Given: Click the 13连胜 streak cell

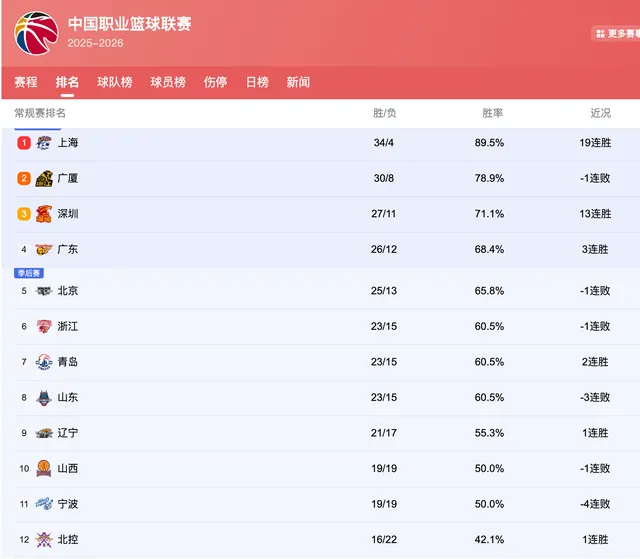Looking at the screenshot, I should (x=595, y=214).
